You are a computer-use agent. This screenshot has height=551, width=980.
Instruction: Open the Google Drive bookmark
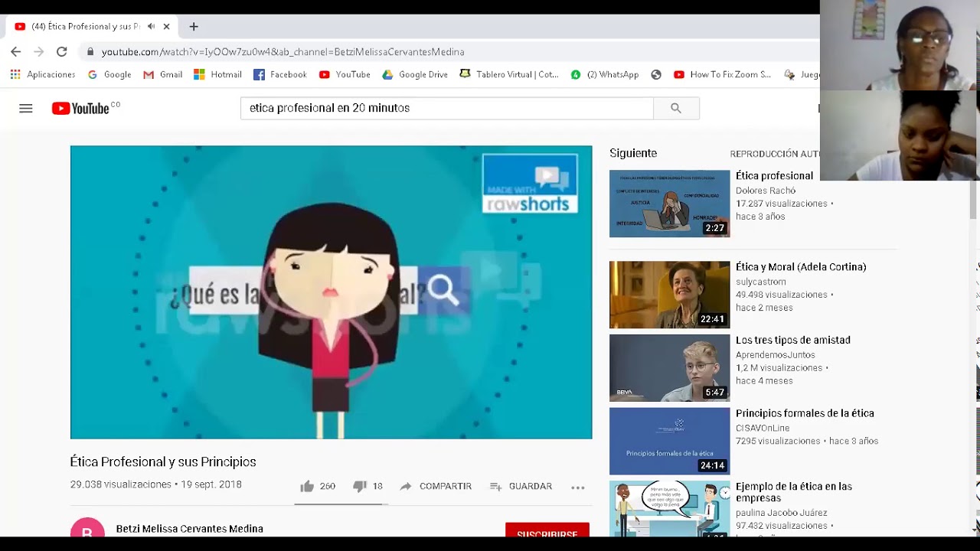pyautogui.click(x=415, y=74)
